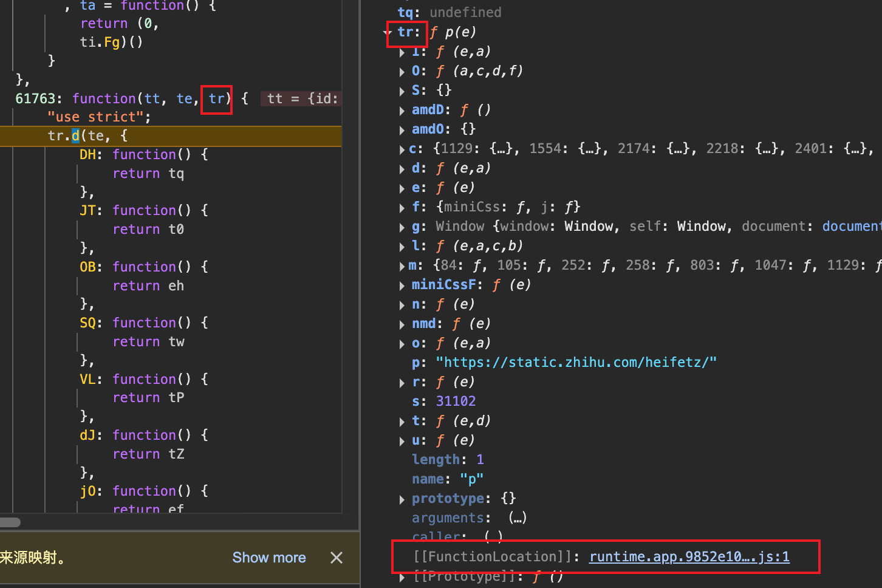Image resolution: width=882 pixels, height=588 pixels.
Task: Click the tr parameter in function 61763
Action: [x=217, y=98]
